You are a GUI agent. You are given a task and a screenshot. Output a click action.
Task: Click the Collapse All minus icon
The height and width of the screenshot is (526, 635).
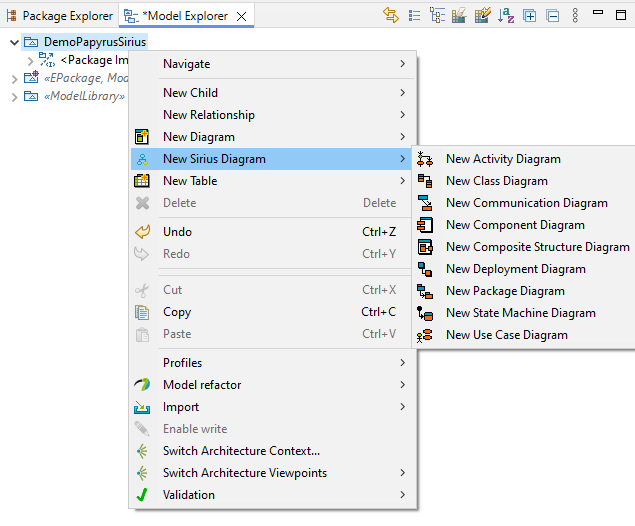[551, 15]
